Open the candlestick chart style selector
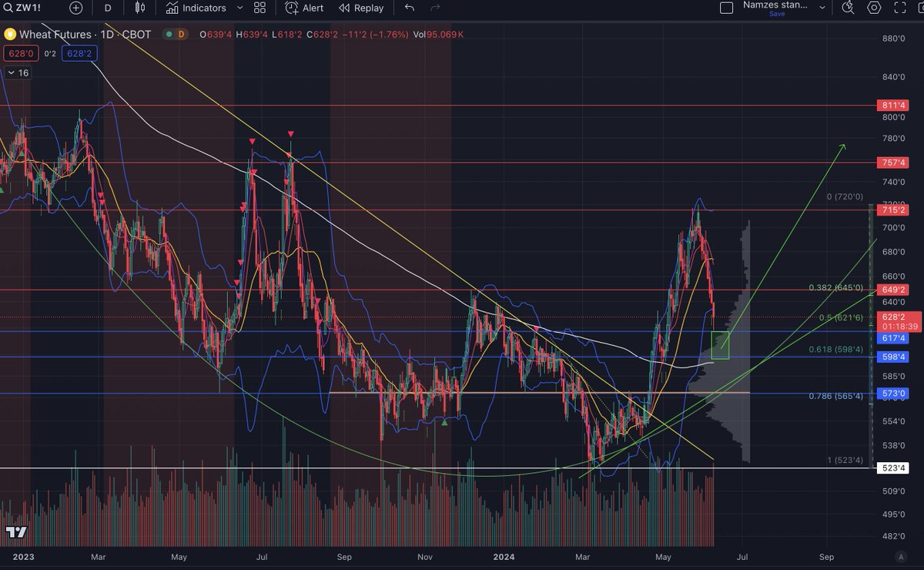 point(139,8)
